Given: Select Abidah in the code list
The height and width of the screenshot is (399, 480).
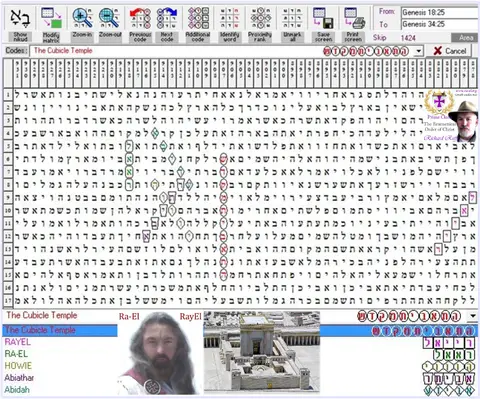Looking at the screenshot, I should coord(17,389).
